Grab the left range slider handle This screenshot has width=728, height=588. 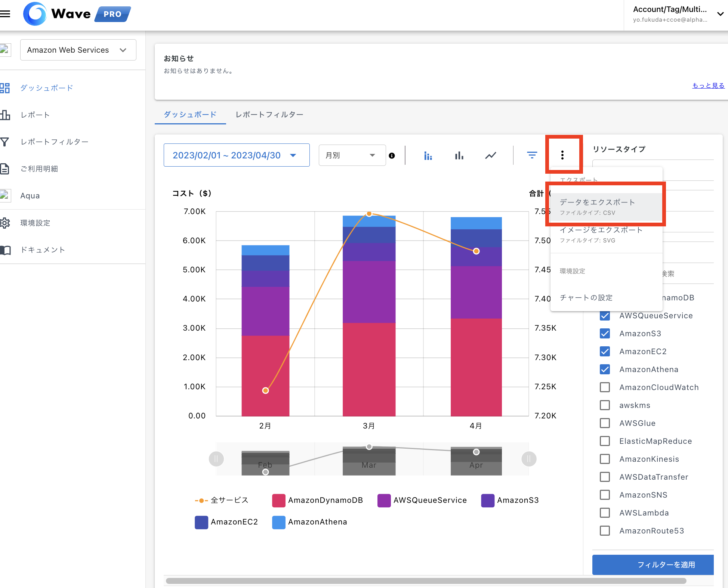click(216, 459)
